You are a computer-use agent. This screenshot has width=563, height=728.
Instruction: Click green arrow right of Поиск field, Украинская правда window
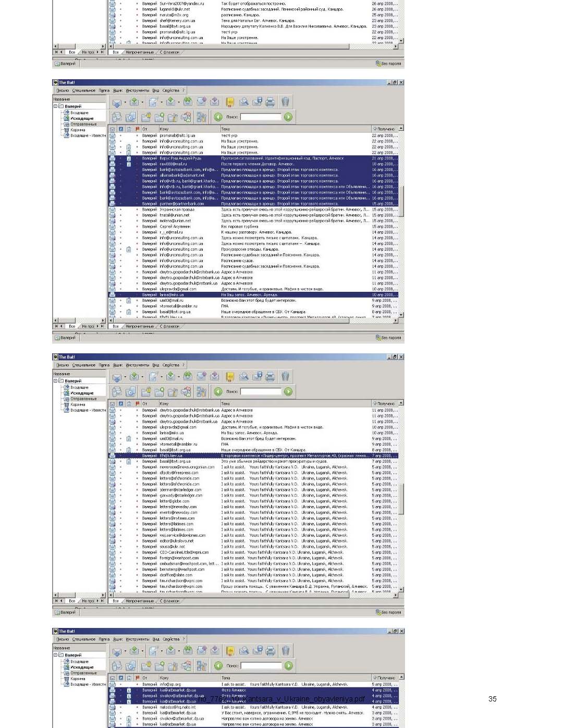(x=288, y=117)
